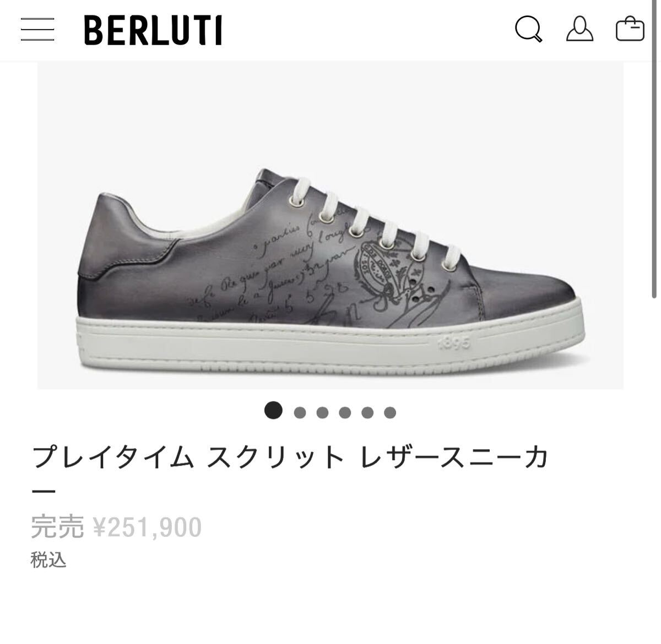Click the BERLUTI logo

pyautogui.click(x=153, y=30)
